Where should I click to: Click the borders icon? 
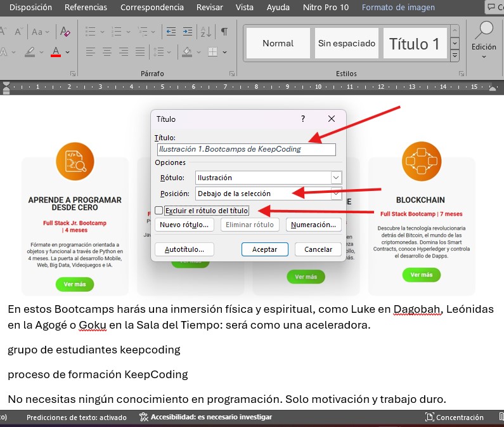(212, 51)
